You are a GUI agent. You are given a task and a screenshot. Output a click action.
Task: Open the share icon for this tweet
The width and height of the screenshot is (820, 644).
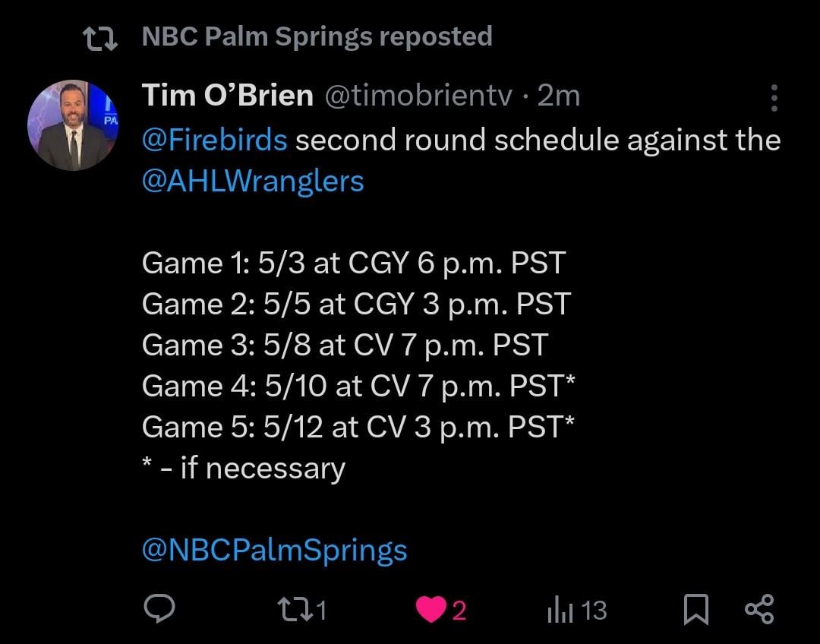pos(758,609)
